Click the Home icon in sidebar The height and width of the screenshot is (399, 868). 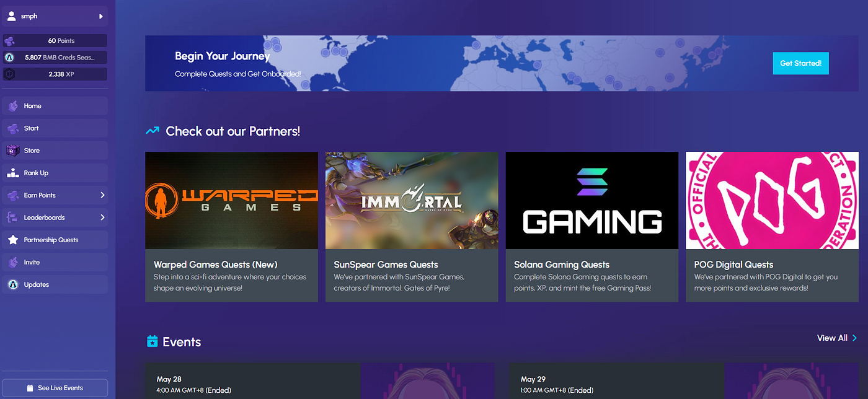12,106
